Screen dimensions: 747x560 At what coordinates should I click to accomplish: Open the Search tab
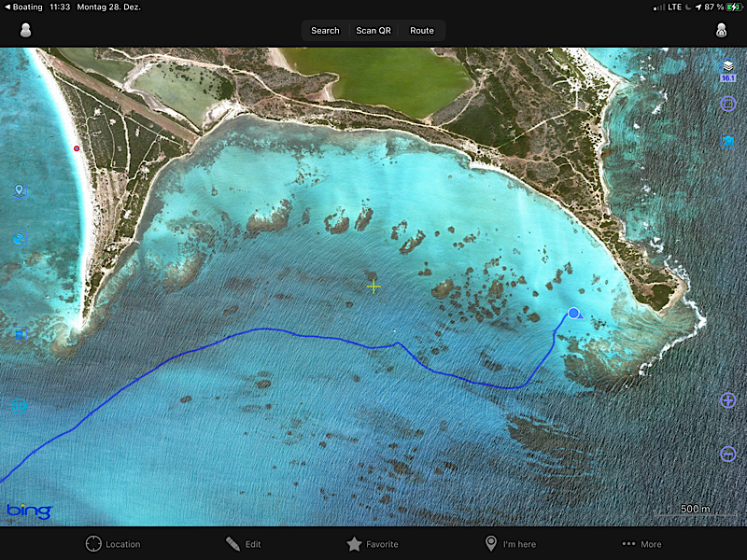325,31
